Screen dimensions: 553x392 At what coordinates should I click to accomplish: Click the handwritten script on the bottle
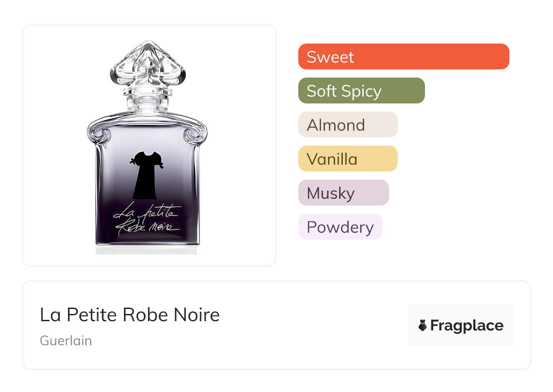tap(146, 220)
